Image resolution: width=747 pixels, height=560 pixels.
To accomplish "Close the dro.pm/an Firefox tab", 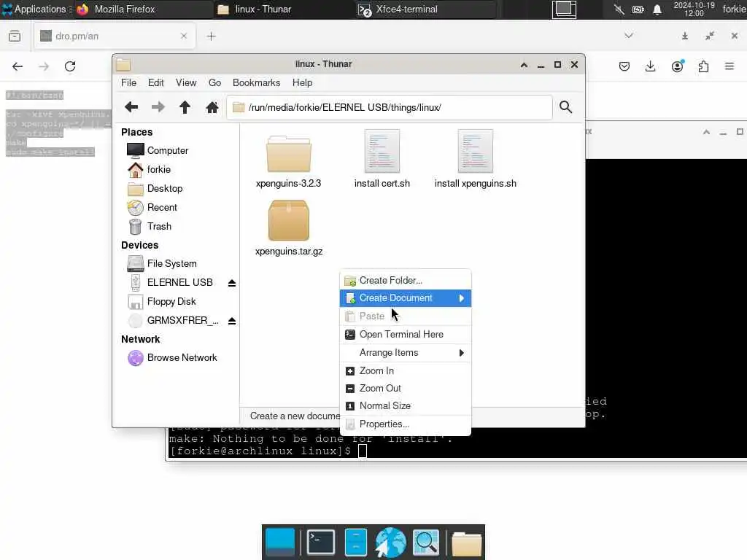I will pyautogui.click(x=184, y=36).
